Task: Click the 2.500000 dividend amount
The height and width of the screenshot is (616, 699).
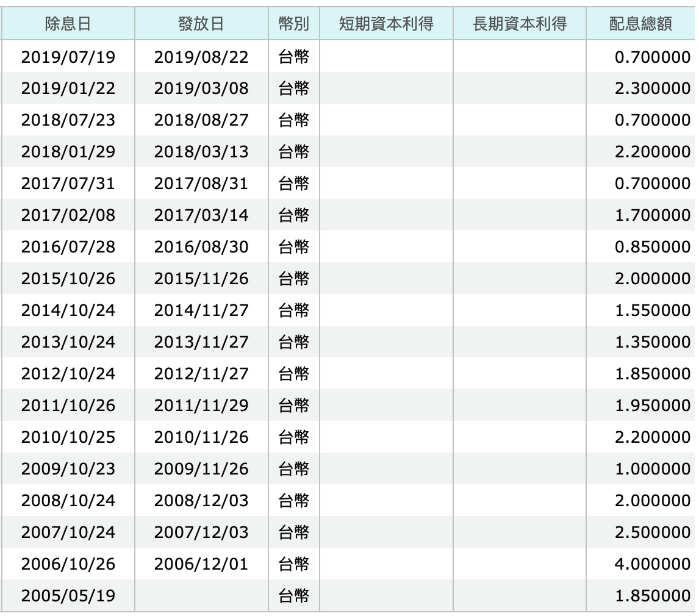Action: pos(653,532)
